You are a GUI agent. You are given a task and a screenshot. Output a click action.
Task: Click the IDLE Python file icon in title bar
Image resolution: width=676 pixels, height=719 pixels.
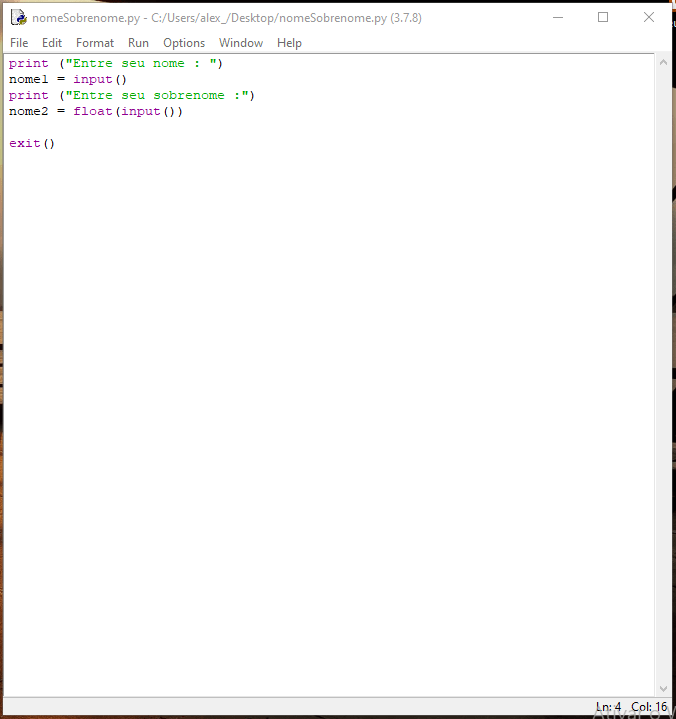tap(17, 17)
